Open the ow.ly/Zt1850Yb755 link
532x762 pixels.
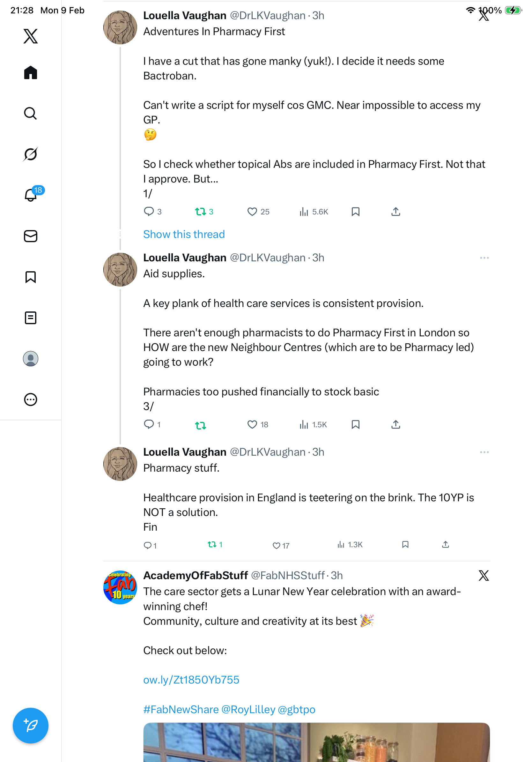pyautogui.click(x=191, y=680)
